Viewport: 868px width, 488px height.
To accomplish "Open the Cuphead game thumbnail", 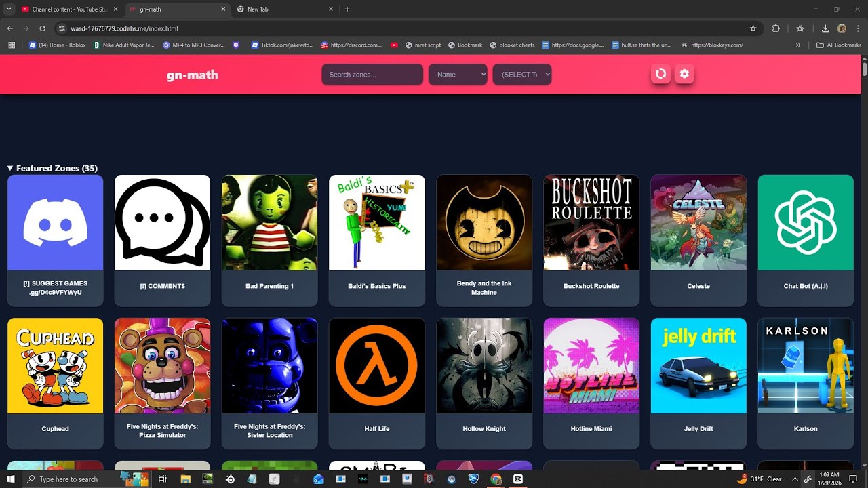I will tap(55, 365).
